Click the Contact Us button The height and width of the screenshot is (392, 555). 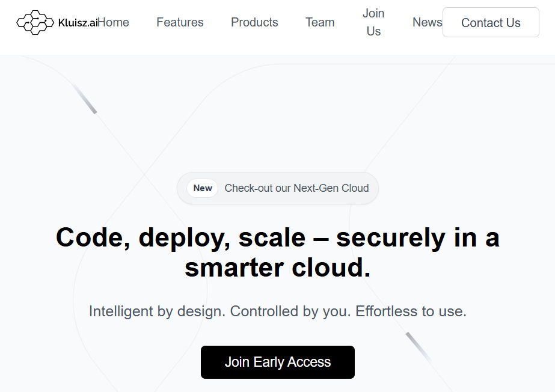491,22
